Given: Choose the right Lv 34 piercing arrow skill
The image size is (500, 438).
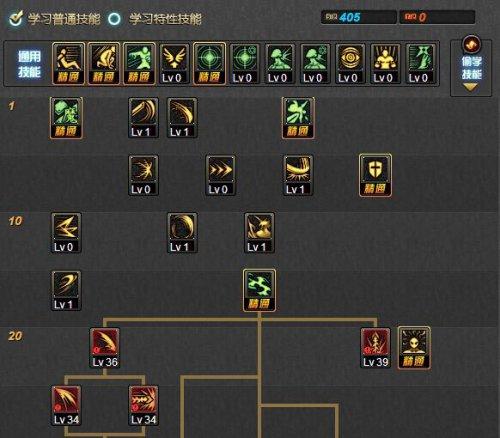Looking at the screenshot, I should tap(143, 405).
